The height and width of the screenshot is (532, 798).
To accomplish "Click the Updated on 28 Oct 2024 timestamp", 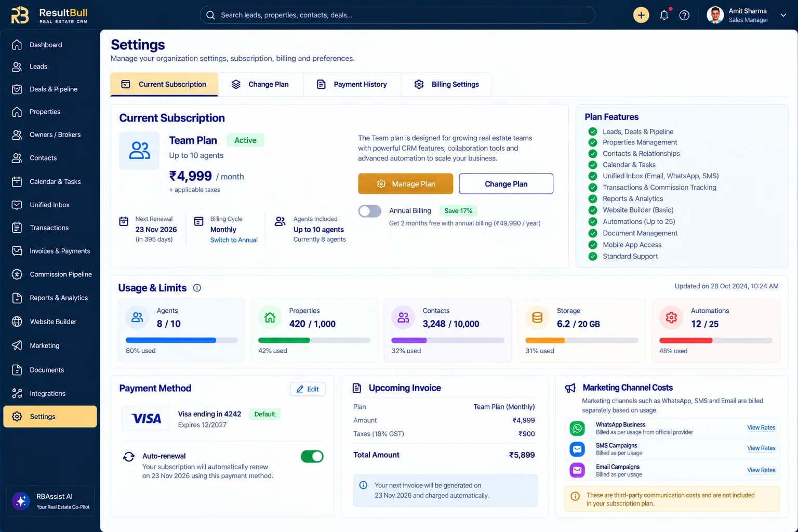I will pyautogui.click(x=726, y=286).
